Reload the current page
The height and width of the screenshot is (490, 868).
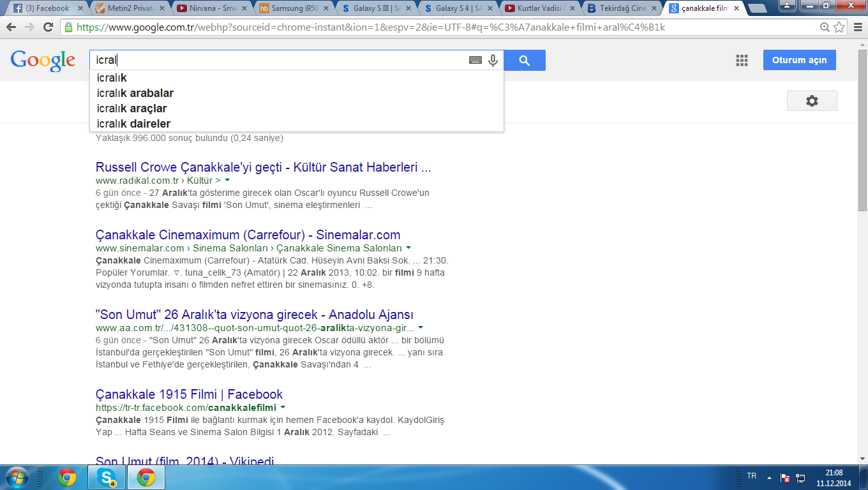(x=48, y=27)
